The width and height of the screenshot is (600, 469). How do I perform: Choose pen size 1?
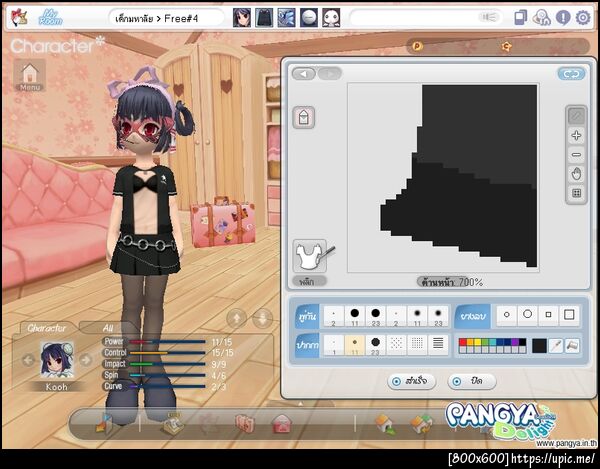coord(334,345)
